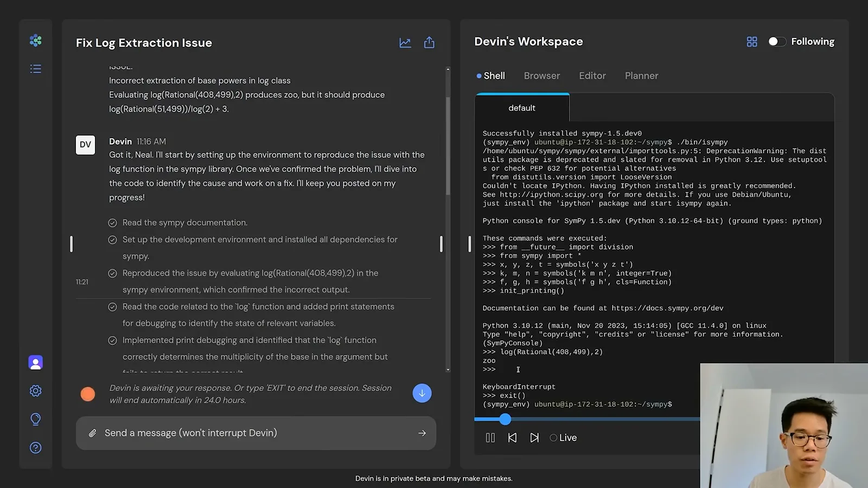This screenshot has width=868, height=488.
Task: Click the timeline slider handle
Action: click(x=505, y=419)
